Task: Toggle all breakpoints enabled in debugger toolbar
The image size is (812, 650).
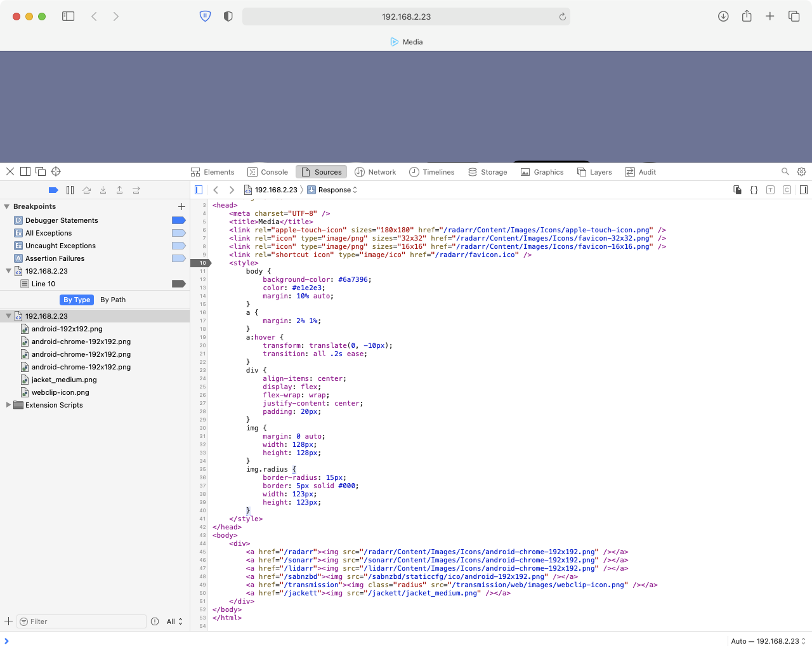Action: pyautogui.click(x=53, y=190)
